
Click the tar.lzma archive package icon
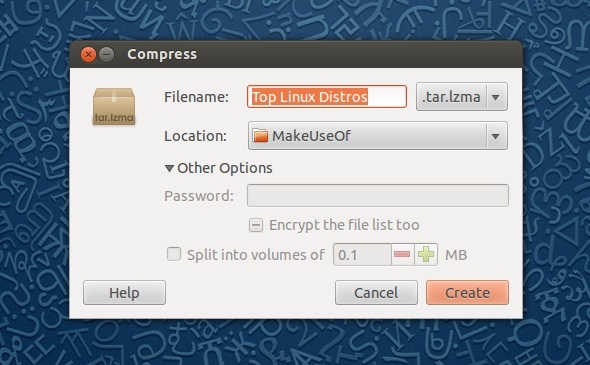[x=114, y=106]
